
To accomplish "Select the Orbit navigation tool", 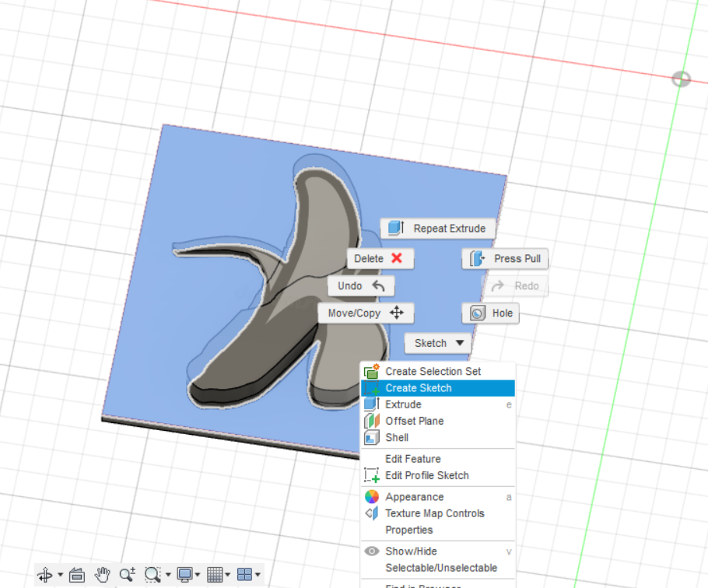I will pyautogui.click(x=45, y=575).
